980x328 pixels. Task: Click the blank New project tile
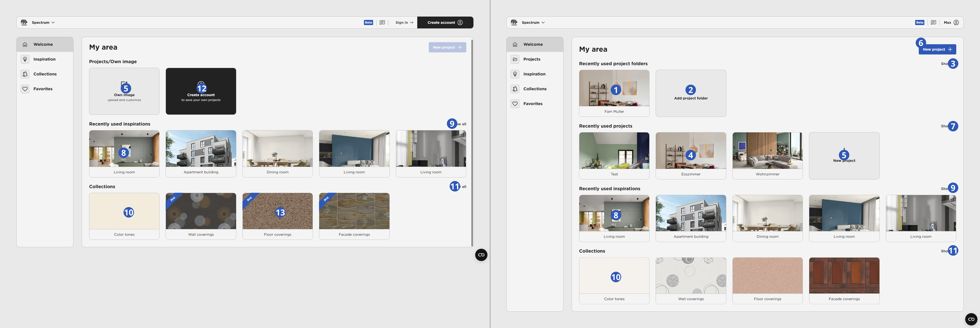coord(844,156)
